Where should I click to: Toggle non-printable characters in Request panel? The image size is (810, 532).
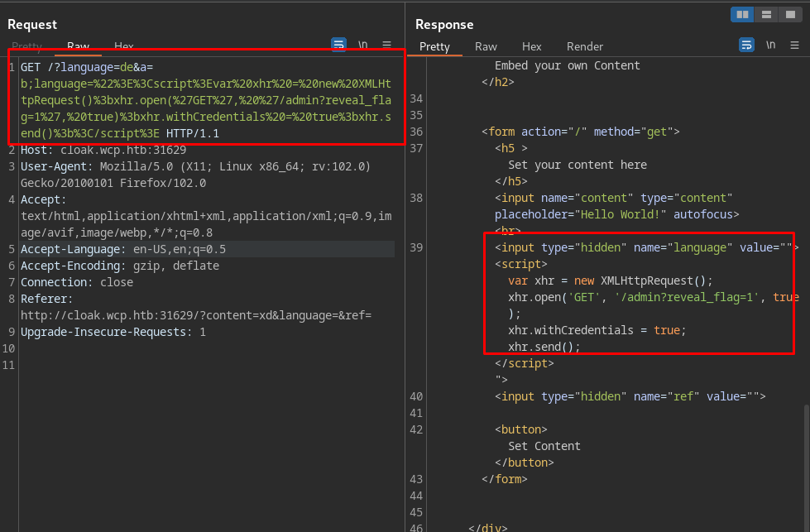coord(362,45)
